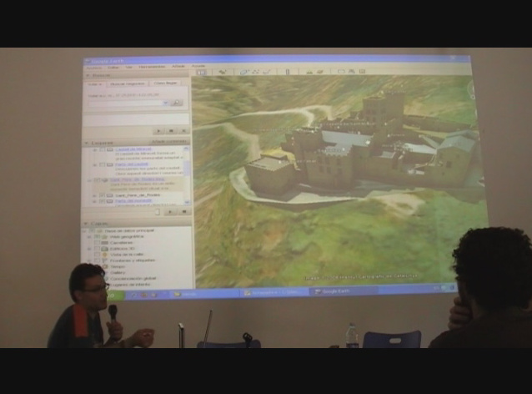Switch to the Buscar negocios tab
The height and width of the screenshot is (394, 532).
point(128,83)
